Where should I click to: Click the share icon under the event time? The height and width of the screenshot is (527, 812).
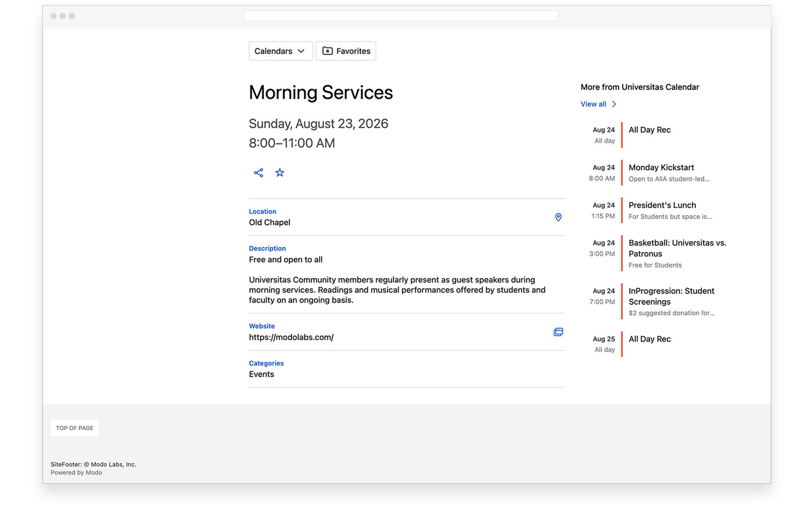pos(258,173)
